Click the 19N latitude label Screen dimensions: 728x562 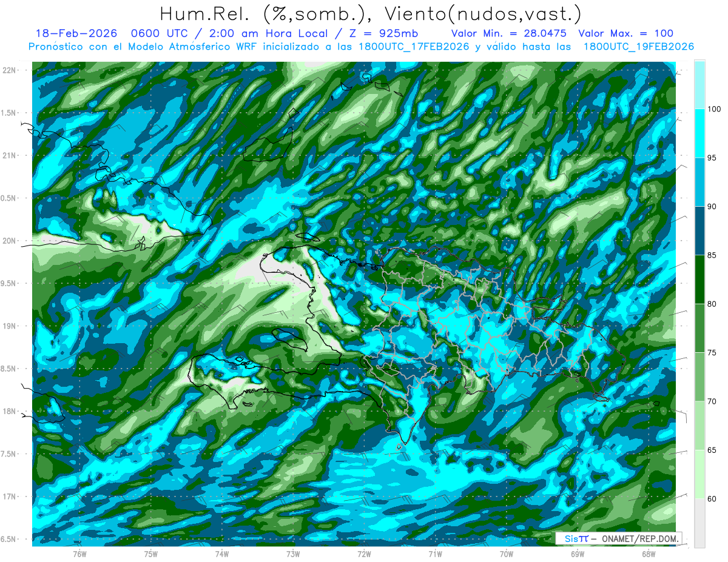tap(10, 326)
